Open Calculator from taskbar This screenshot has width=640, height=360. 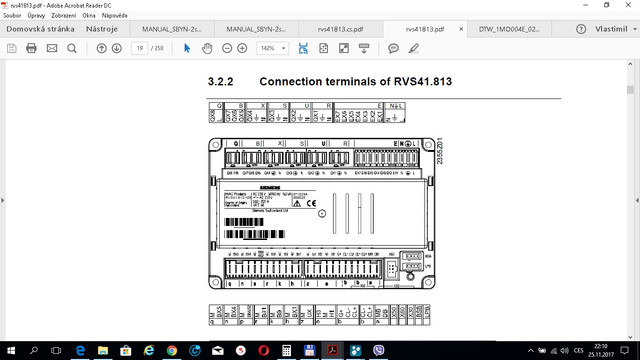pyautogui.click(x=287, y=351)
